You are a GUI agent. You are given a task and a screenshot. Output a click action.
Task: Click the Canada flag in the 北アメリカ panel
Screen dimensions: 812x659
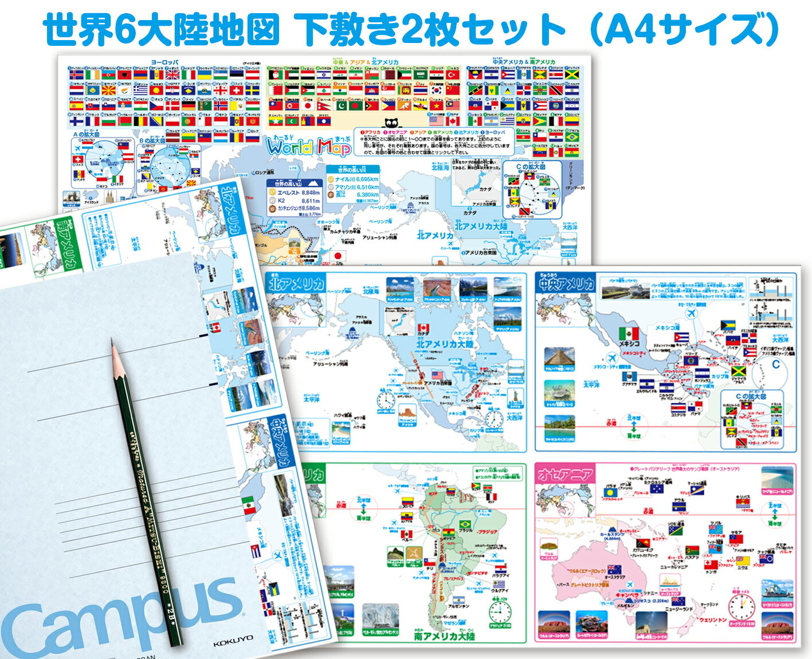click(423, 329)
